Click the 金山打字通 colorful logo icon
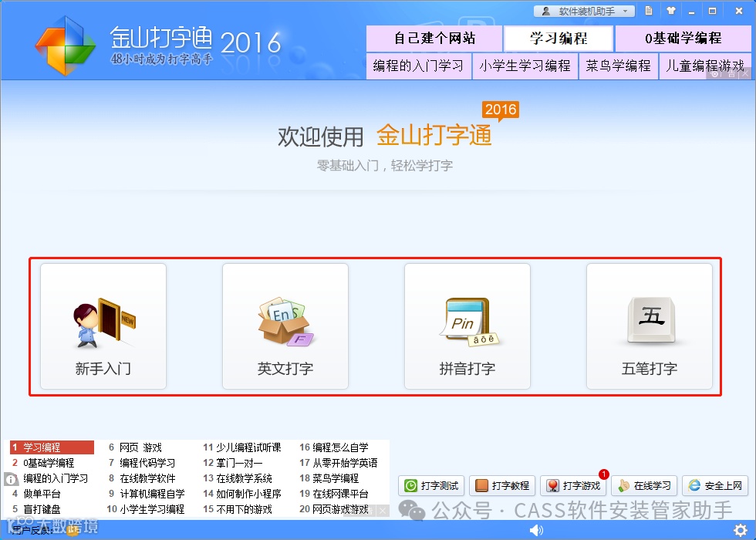Image resolution: width=756 pixels, height=540 pixels. 65,46
